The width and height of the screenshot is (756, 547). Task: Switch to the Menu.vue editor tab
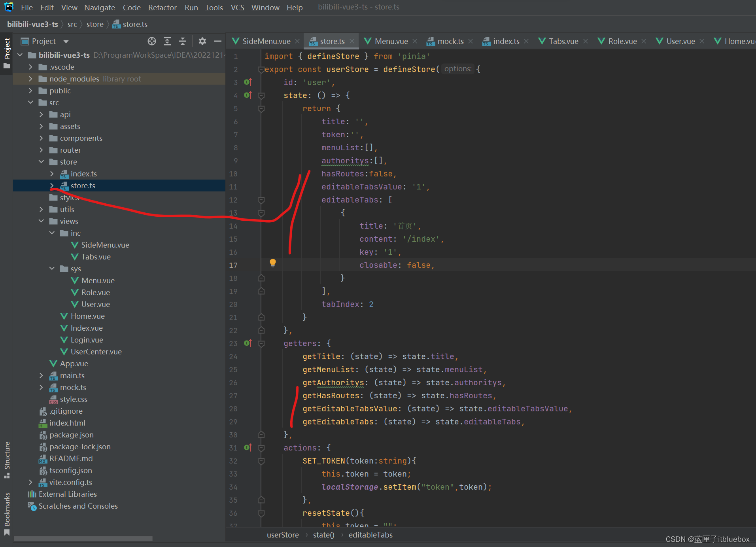tap(391, 41)
